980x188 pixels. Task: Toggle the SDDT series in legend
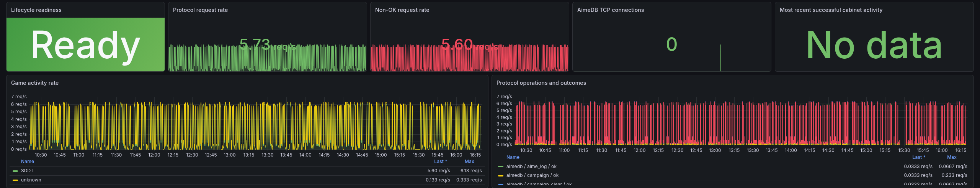tap(27, 171)
